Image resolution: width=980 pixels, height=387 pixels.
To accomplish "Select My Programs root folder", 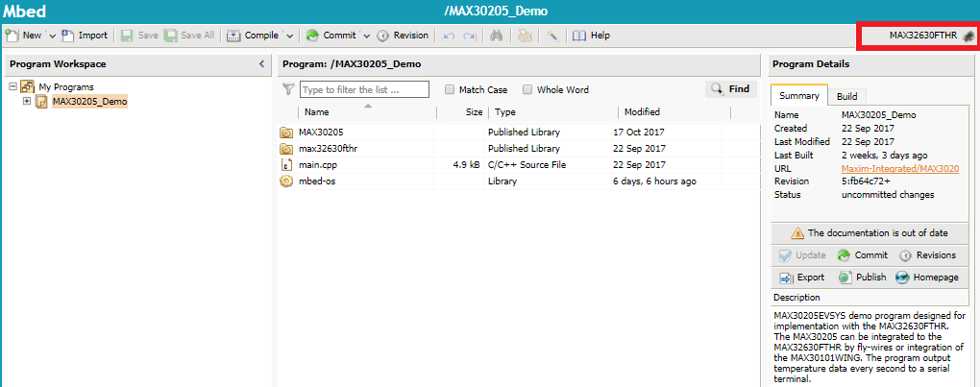I will 66,86.
